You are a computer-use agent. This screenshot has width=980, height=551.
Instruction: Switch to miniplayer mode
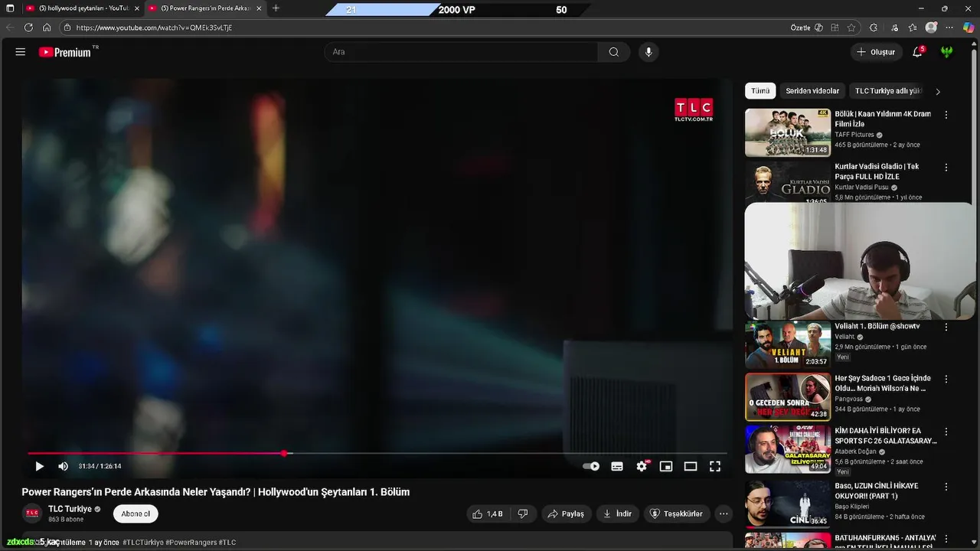pyautogui.click(x=666, y=466)
